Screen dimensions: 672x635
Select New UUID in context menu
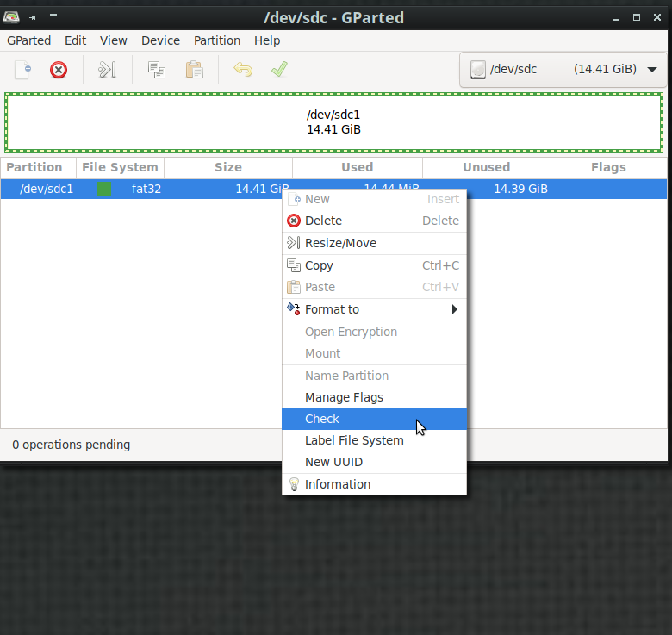click(374, 462)
